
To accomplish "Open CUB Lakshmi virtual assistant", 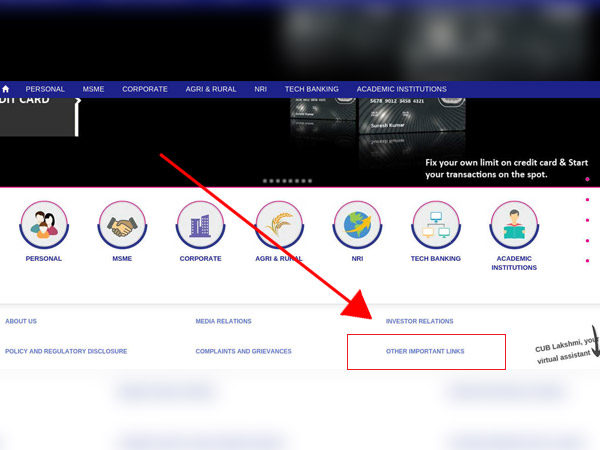I will [x=566, y=349].
